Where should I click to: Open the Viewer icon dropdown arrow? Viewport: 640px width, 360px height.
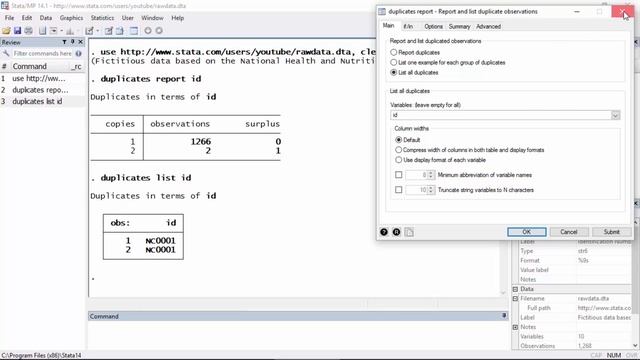pyautogui.click(x=61, y=31)
